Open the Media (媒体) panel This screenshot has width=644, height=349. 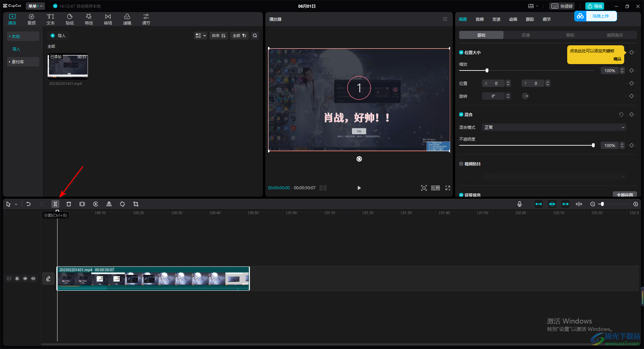pos(12,19)
